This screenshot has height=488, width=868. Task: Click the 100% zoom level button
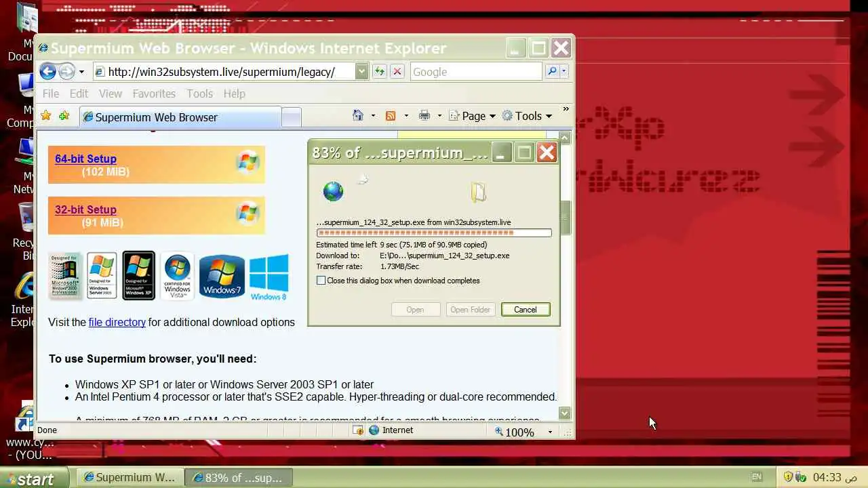point(515,432)
